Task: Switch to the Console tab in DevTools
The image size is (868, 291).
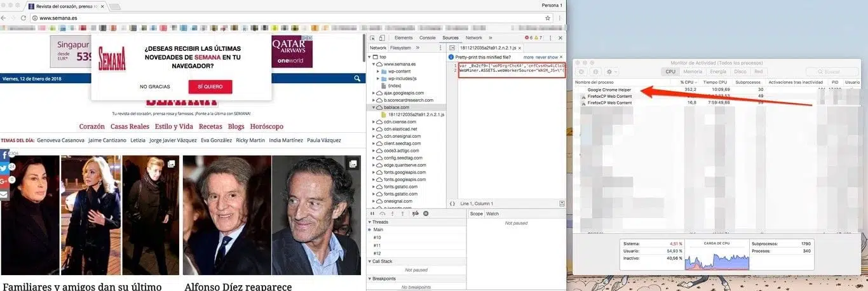Action: pos(427,38)
